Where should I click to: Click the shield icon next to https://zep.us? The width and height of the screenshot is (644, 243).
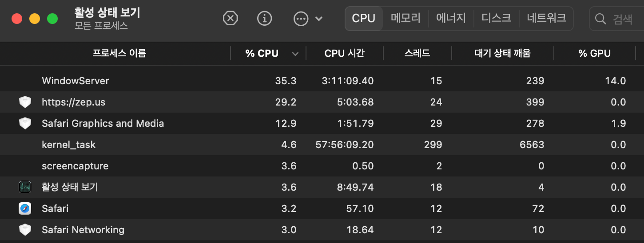click(25, 102)
